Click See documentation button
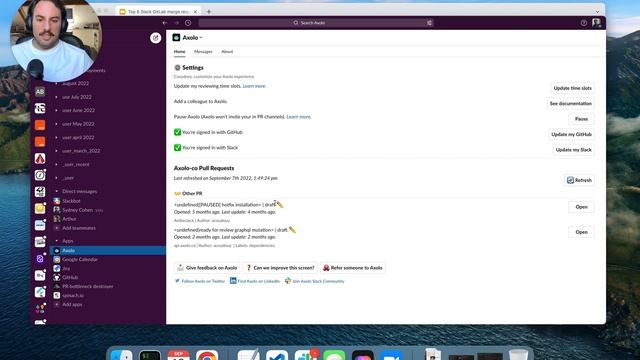The height and width of the screenshot is (360, 640). tap(571, 103)
